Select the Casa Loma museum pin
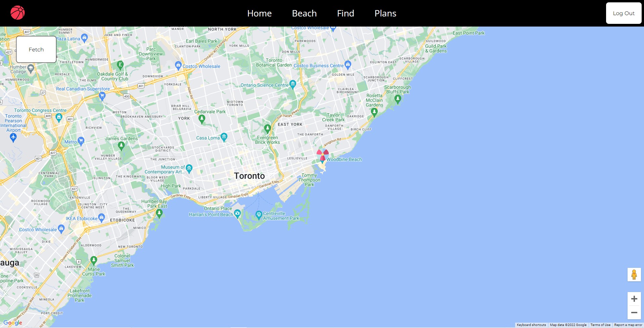Image resolution: width=644 pixels, height=328 pixels. coord(224,137)
